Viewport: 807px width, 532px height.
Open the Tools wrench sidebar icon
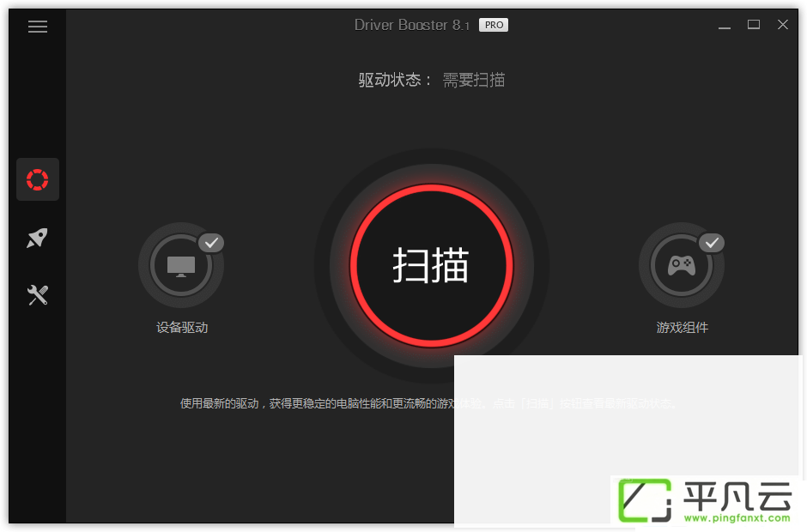pyautogui.click(x=38, y=295)
